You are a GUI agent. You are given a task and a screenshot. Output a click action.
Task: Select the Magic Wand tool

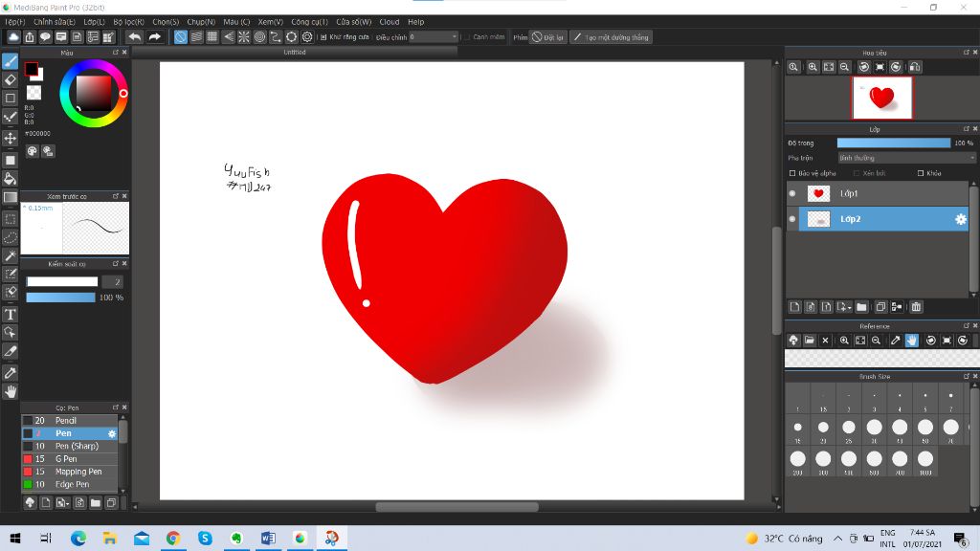10,255
